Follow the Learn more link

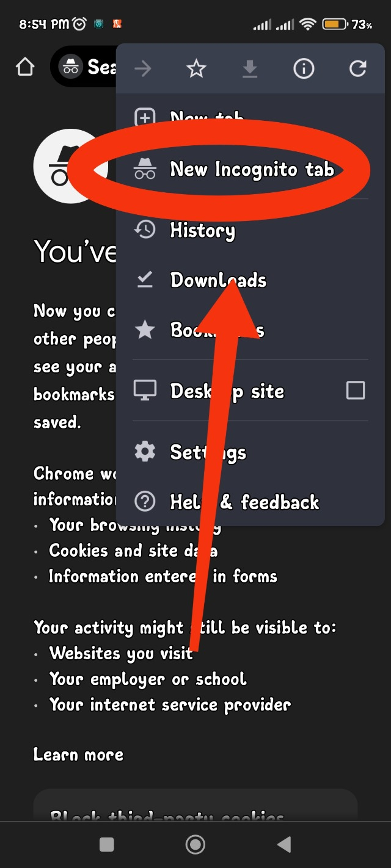(78, 754)
